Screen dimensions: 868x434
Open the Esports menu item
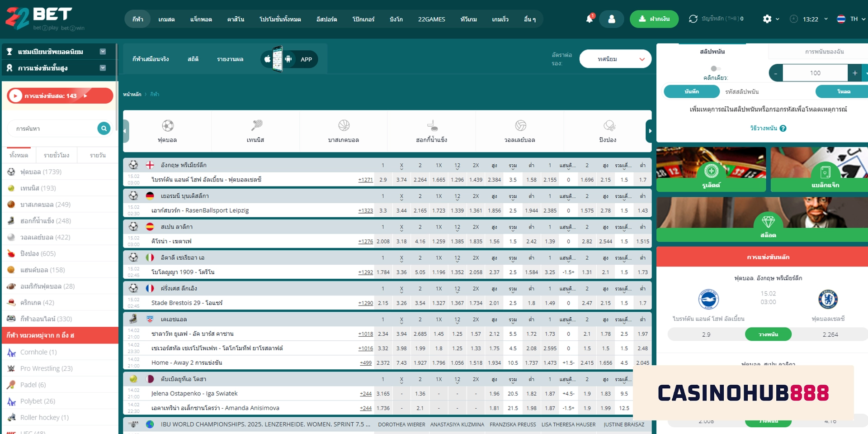pos(326,19)
